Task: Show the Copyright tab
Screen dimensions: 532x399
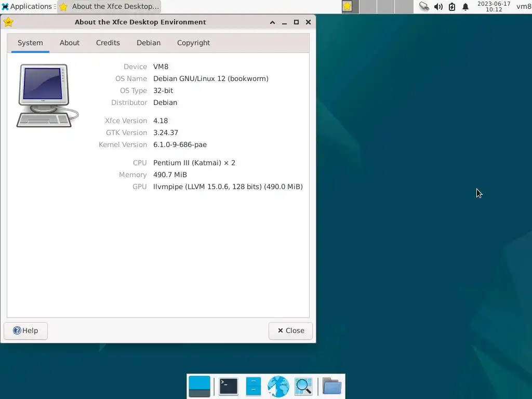Action: tap(193, 43)
